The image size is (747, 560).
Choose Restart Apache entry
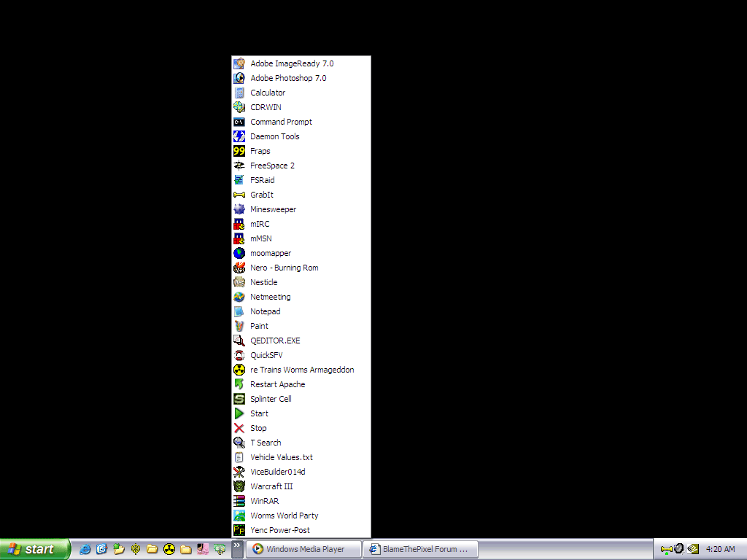tap(301, 384)
